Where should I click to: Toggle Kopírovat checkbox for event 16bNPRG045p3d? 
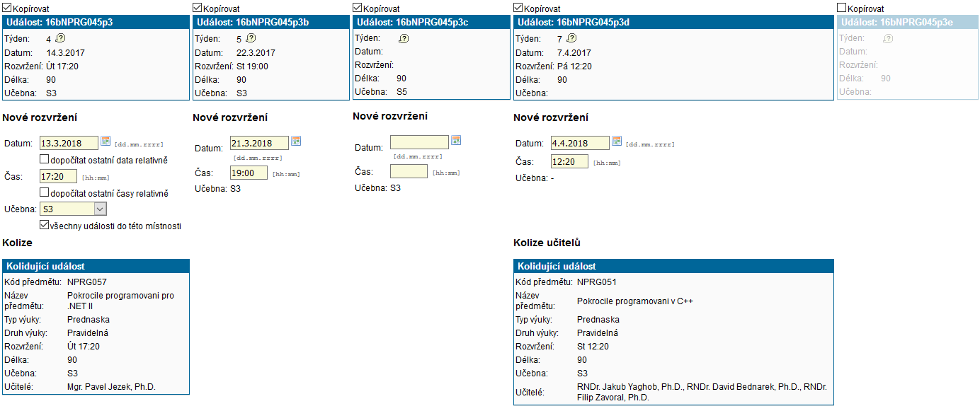[x=518, y=8]
